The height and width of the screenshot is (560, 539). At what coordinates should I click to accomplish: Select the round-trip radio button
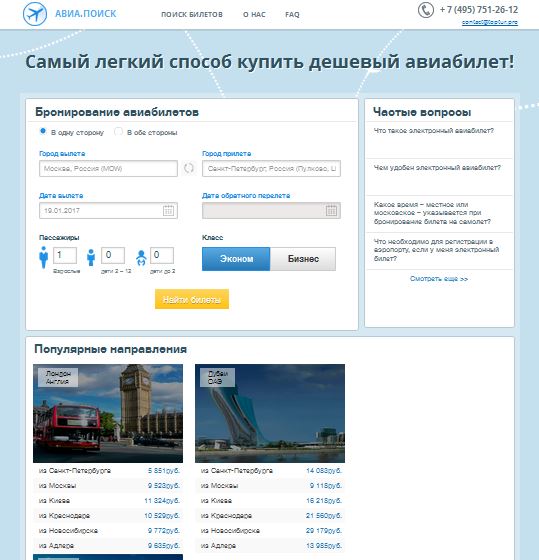coord(118,131)
